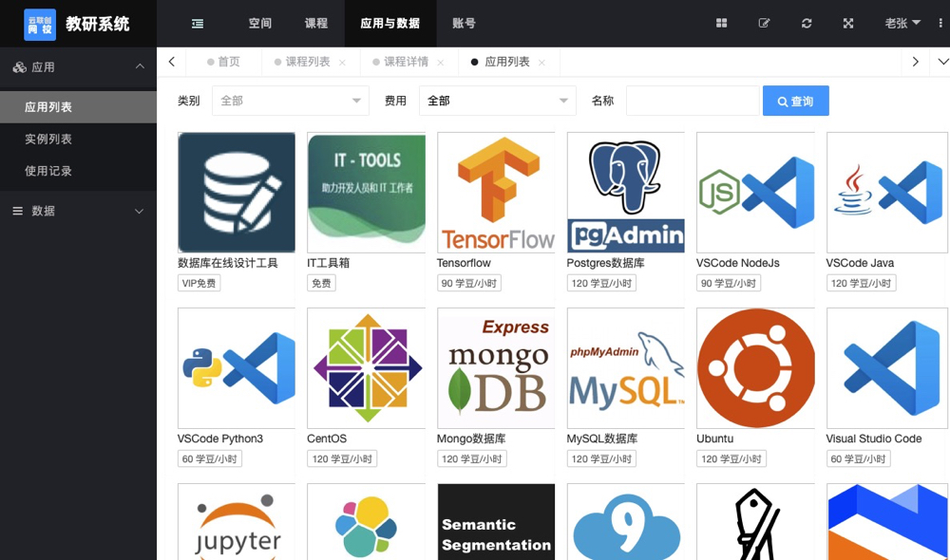The image size is (950, 560).
Task: Click the edit note icon in header
Action: tap(764, 23)
